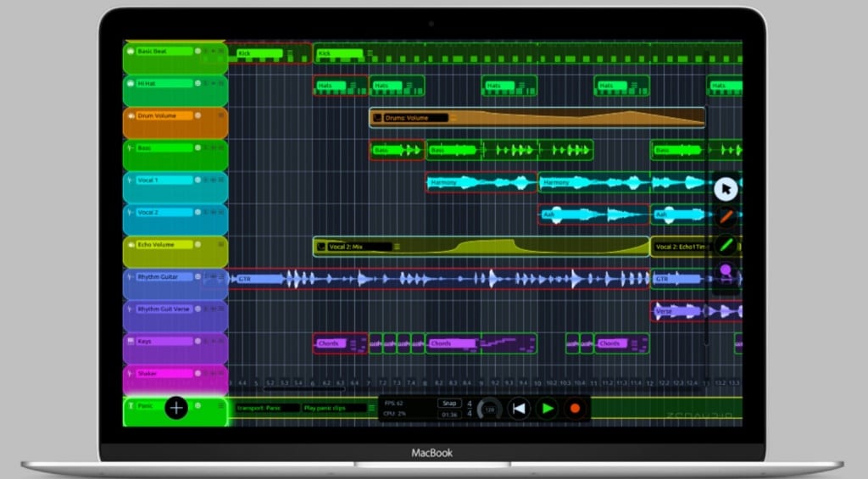The width and height of the screenshot is (868, 479).
Task: Open the Drum Volume track options menu
Action: click(219, 116)
